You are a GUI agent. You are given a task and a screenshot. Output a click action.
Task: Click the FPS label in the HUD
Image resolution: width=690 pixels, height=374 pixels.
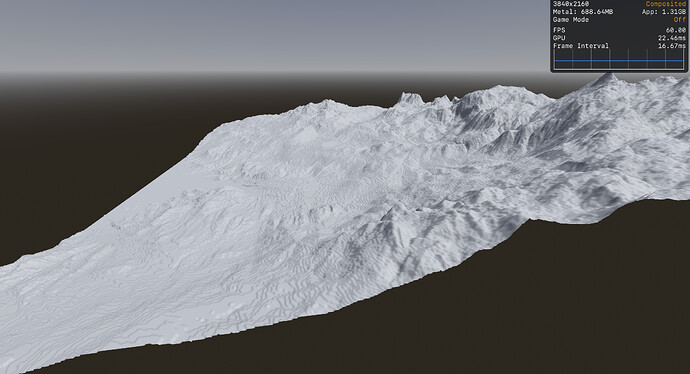[x=559, y=30]
